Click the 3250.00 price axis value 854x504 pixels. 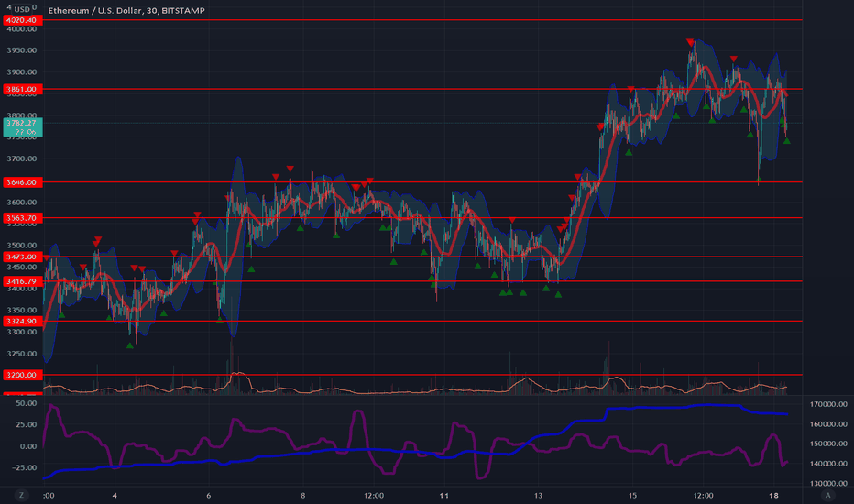coord(22,354)
